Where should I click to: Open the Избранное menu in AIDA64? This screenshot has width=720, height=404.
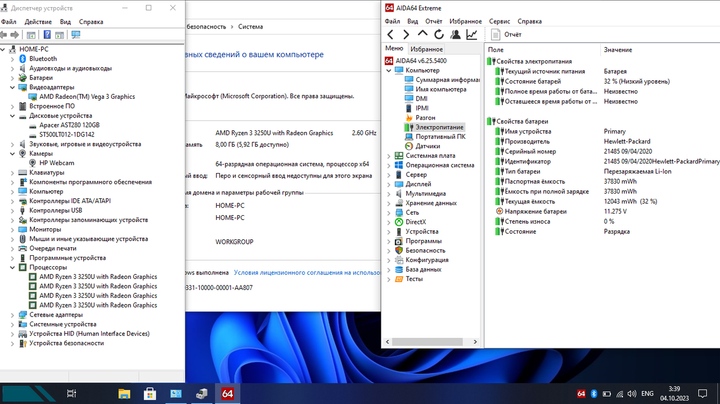pyautogui.click(x=466, y=21)
